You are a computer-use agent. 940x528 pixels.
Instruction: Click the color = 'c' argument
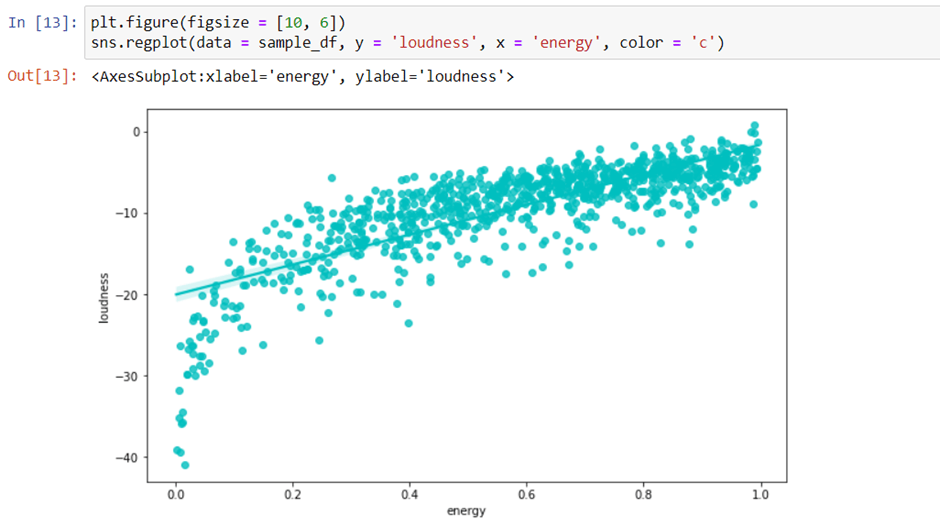(667, 43)
